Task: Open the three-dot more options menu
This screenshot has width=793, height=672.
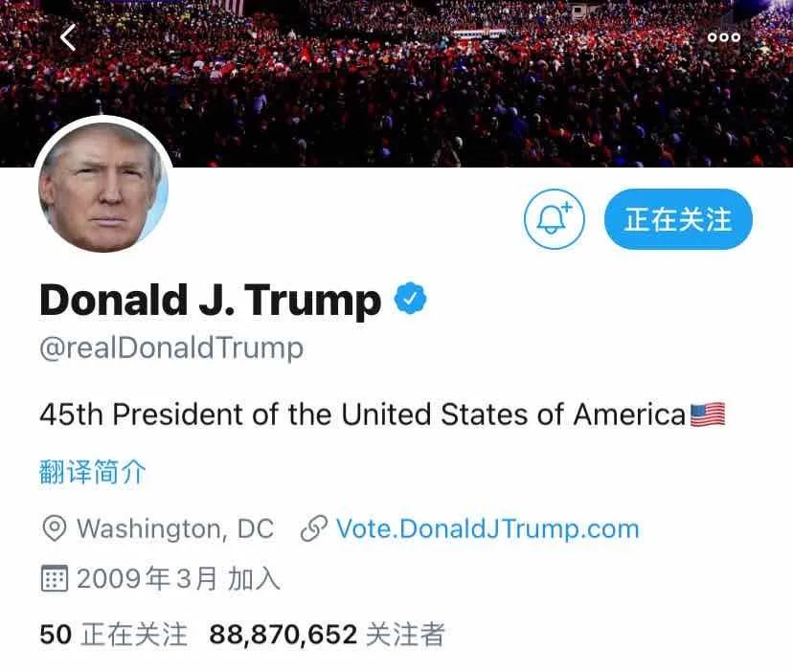Action: (724, 37)
